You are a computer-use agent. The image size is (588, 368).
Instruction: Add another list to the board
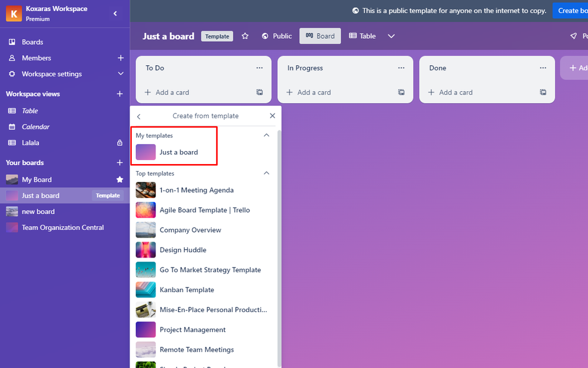pyautogui.click(x=575, y=68)
